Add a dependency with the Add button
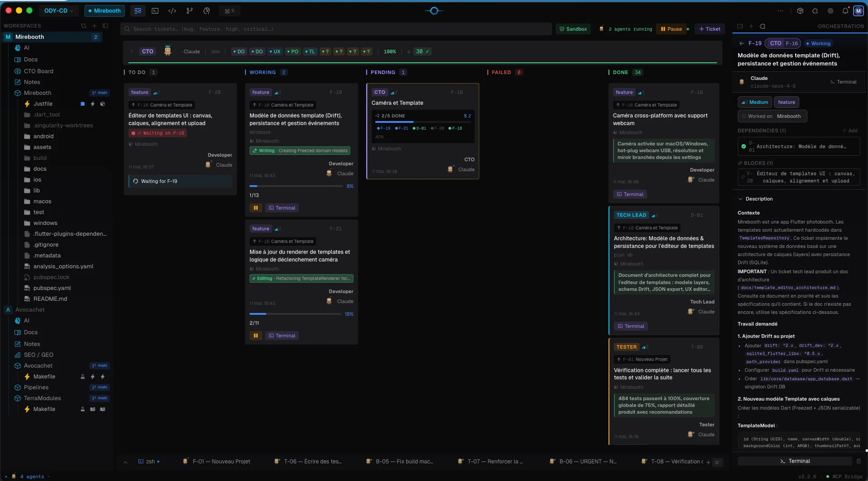Screen dimensions: 868x481 tap(850, 131)
